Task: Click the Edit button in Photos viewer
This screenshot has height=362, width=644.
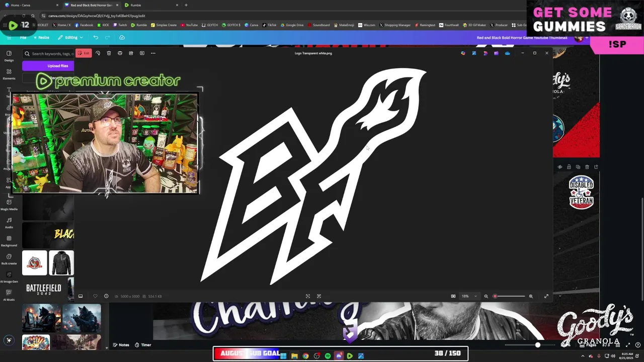Action: pyautogui.click(x=84, y=53)
